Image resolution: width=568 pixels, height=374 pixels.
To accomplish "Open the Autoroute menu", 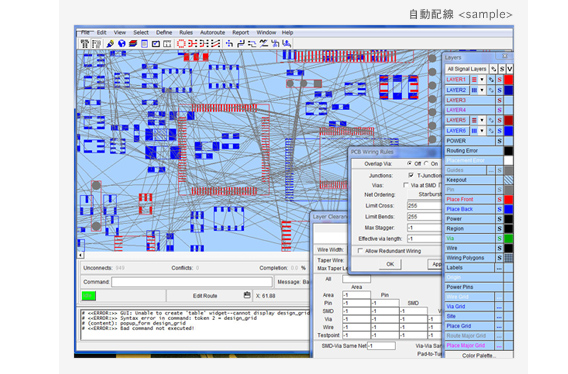I will (x=213, y=33).
